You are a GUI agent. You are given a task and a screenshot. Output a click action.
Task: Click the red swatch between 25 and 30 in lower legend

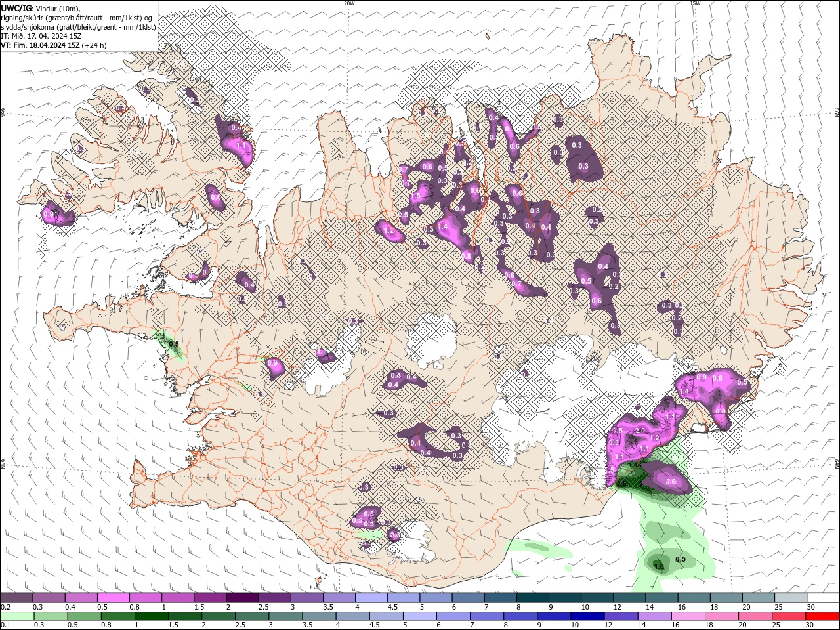click(789, 616)
